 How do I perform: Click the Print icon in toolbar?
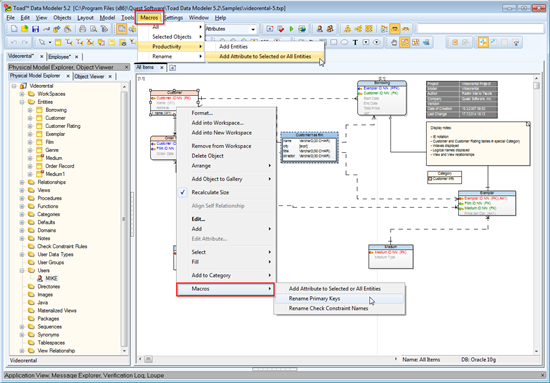point(82,29)
